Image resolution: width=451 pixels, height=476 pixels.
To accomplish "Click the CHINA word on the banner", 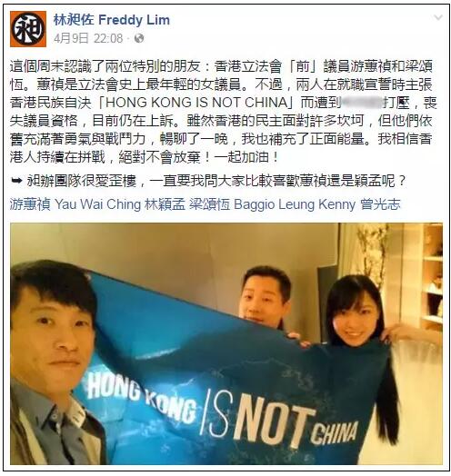I will (x=334, y=431).
